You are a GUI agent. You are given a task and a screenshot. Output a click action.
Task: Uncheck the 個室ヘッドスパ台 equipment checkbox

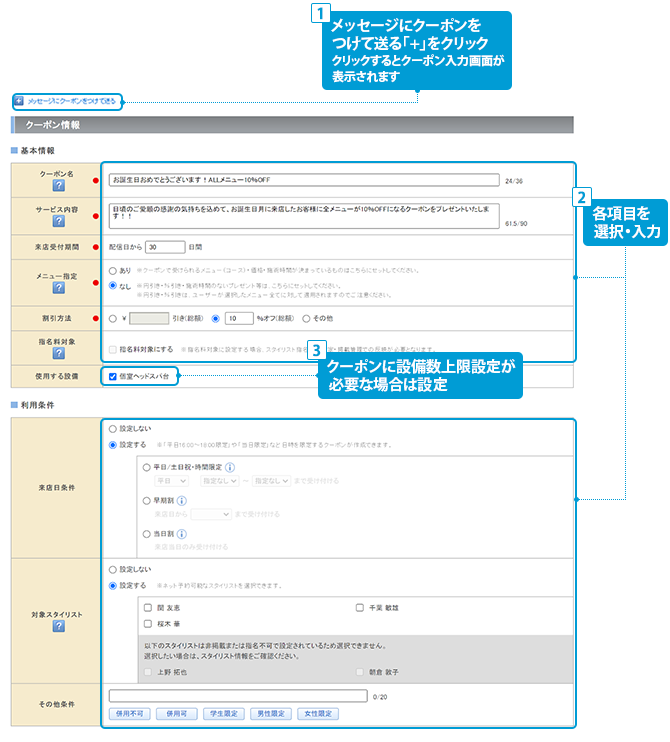(x=113, y=377)
